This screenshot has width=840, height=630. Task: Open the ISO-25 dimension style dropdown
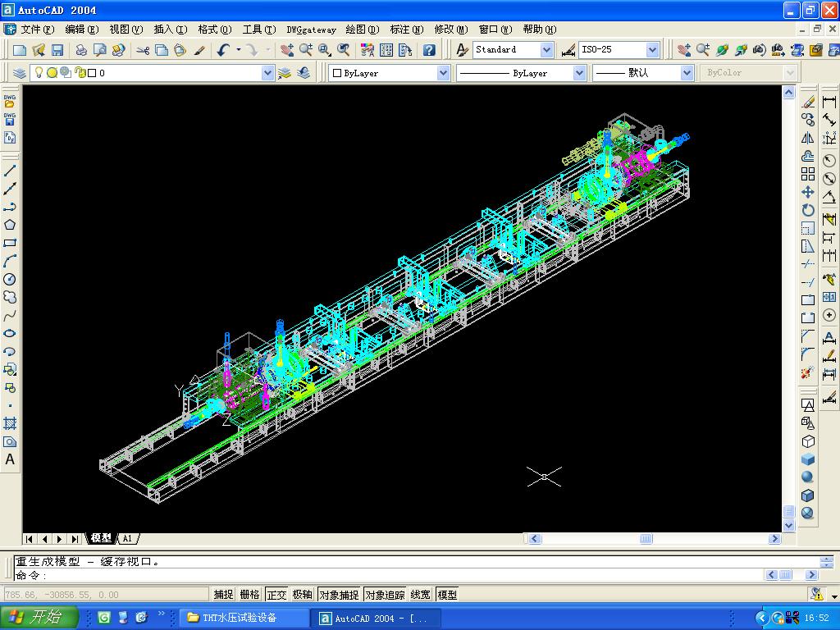[x=652, y=50]
